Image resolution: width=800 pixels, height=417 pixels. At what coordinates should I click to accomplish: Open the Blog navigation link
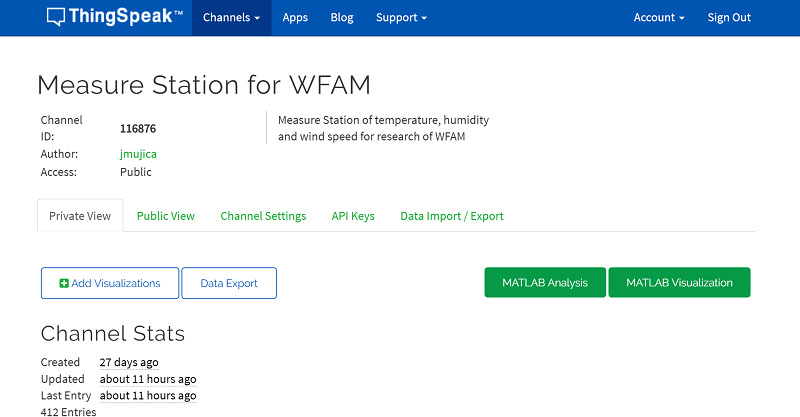pos(342,17)
